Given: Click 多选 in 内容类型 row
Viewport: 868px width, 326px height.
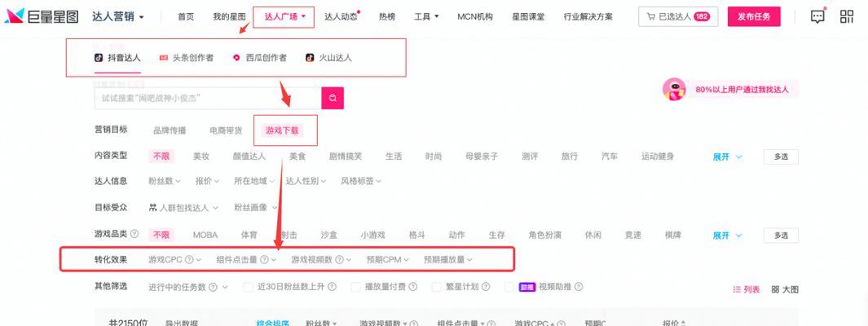Looking at the screenshot, I should (x=781, y=156).
